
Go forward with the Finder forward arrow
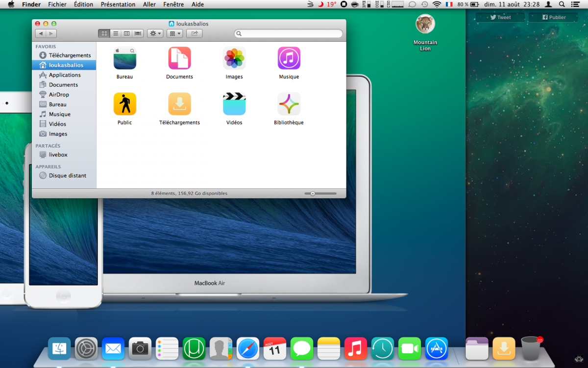point(51,33)
